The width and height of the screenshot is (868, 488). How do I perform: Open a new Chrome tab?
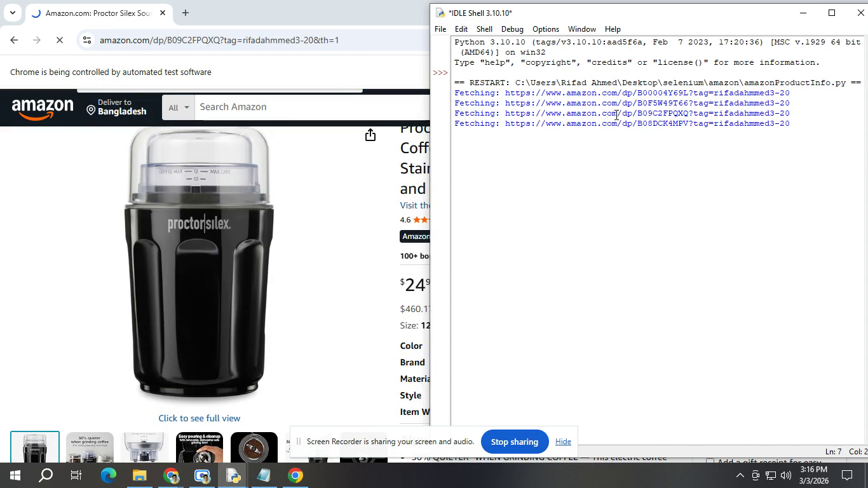185,13
